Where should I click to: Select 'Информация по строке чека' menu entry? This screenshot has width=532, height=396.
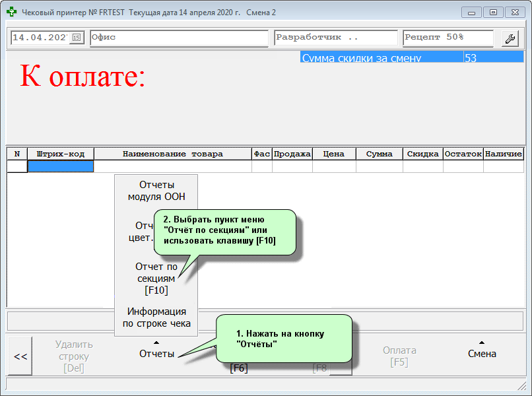tap(156, 317)
